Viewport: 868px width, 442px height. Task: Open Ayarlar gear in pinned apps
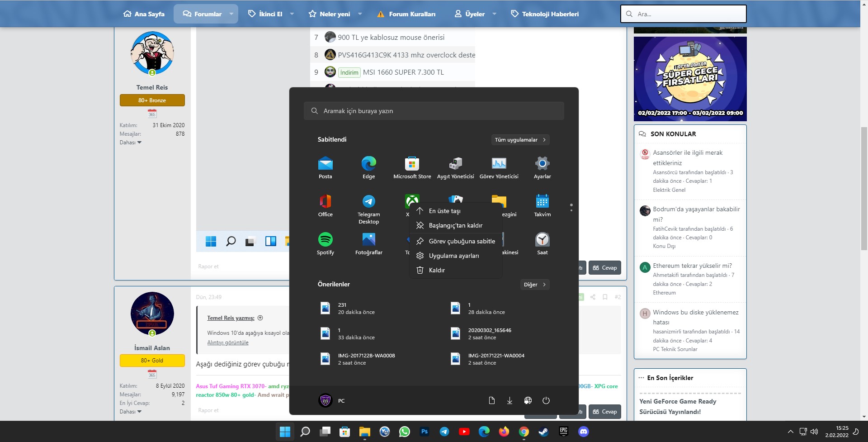(542, 167)
